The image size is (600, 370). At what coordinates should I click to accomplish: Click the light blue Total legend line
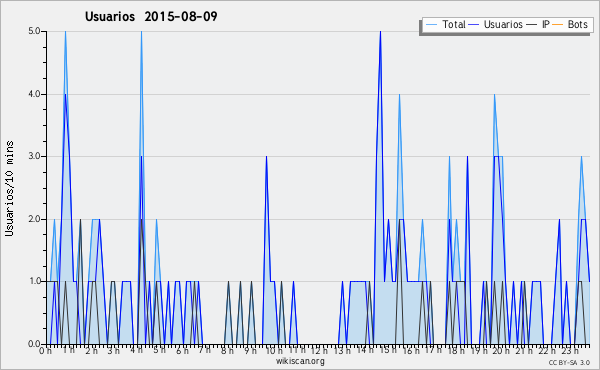click(431, 25)
